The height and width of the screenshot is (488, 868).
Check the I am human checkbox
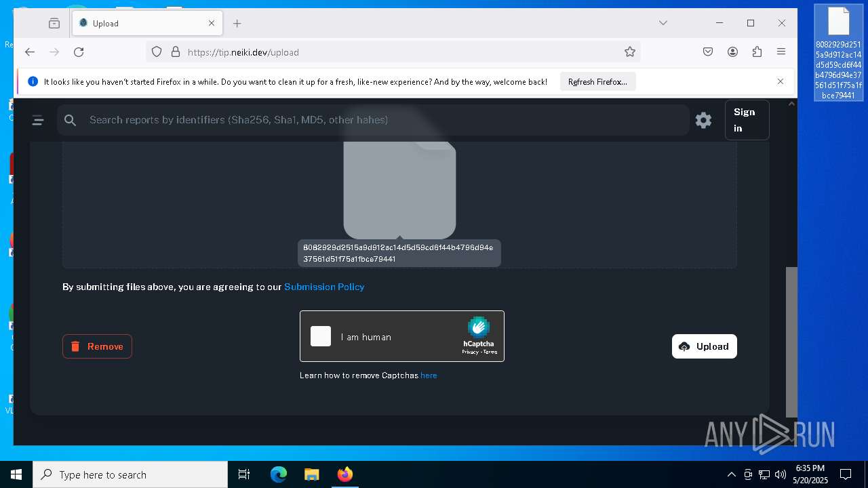321,336
